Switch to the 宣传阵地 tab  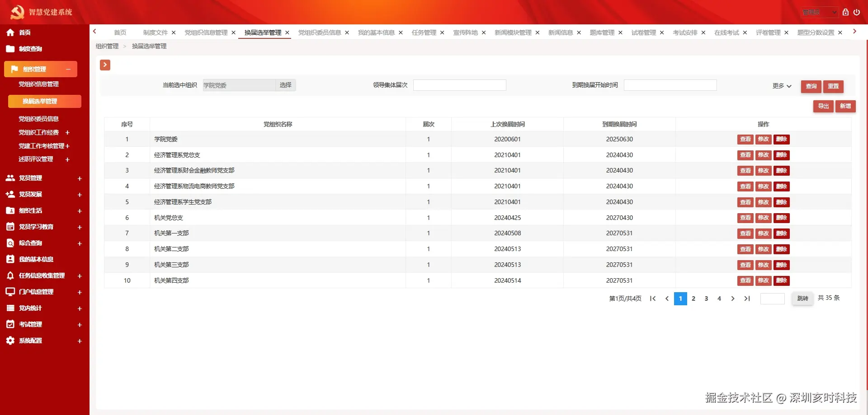point(465,33)
